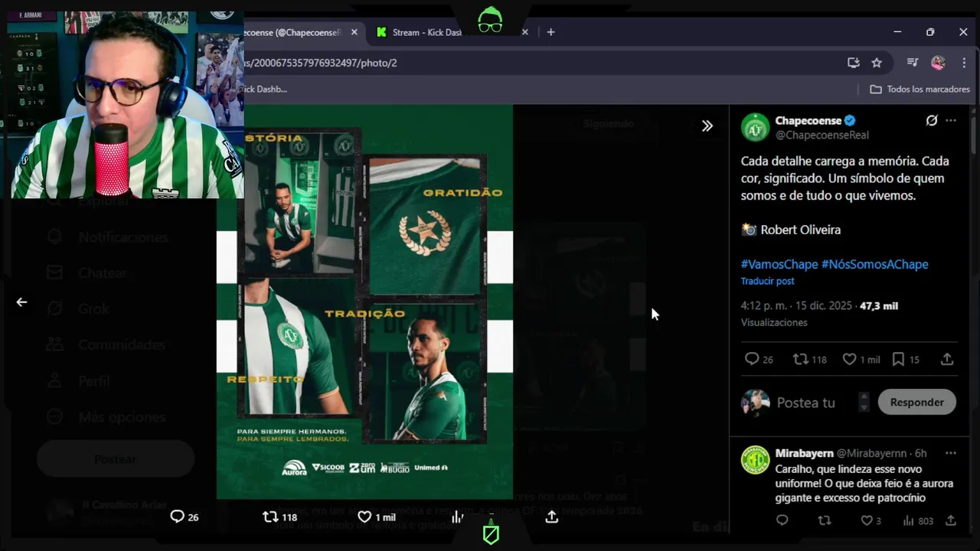Open Más opciones in the left sidebar
The width and height of the screenshot is (980, 551).
(106, 417)
